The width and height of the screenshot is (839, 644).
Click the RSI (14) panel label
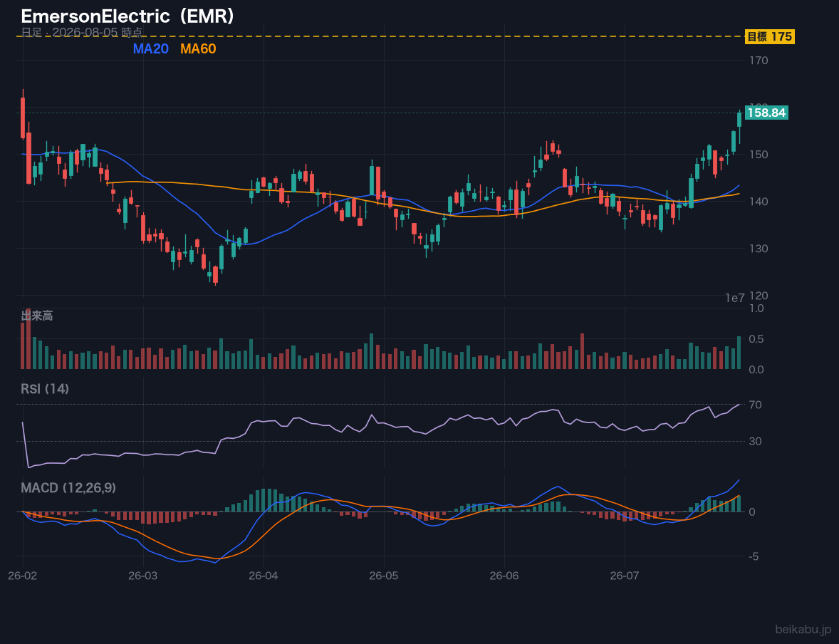tap(45, 389)
